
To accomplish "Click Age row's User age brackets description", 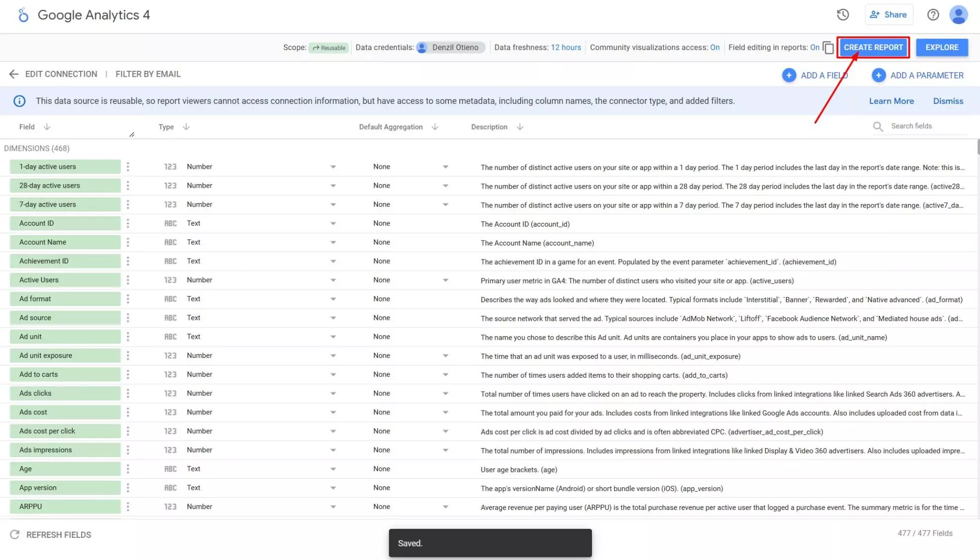I will [x=519, y=470].
